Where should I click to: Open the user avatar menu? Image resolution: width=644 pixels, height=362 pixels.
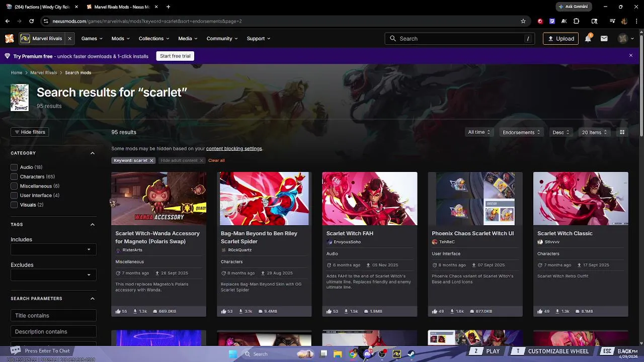pos(626,39)
